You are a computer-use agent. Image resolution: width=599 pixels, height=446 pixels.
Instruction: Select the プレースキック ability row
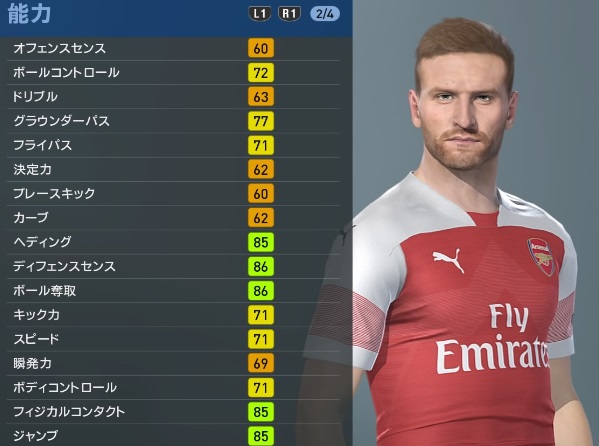pyautogui.click(x=173, y=193)
